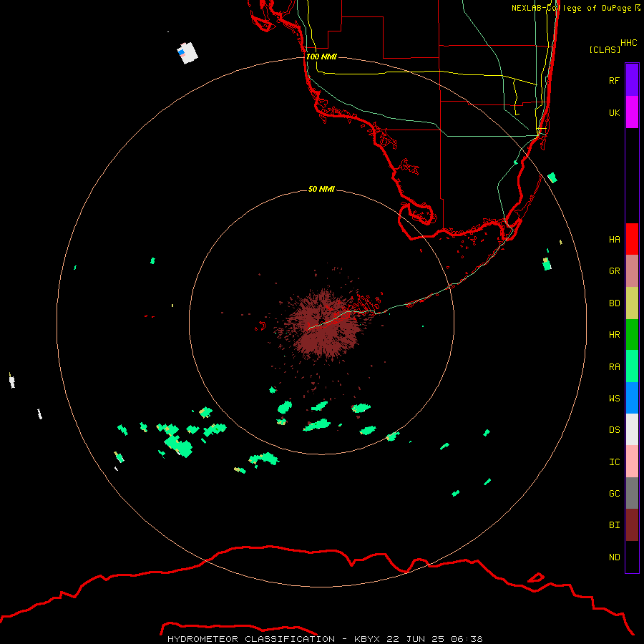Click the BI legend label
This screenshot has height=644, width=644.
click(614, 525)
